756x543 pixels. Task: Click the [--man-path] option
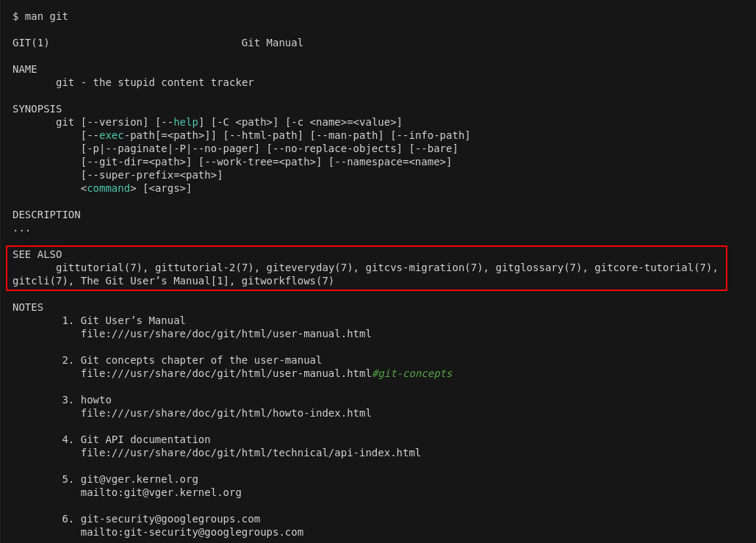pos(347,135)
